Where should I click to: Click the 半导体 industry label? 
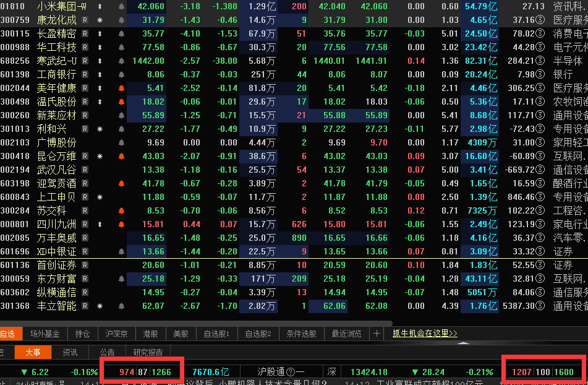tap(568, 61)
